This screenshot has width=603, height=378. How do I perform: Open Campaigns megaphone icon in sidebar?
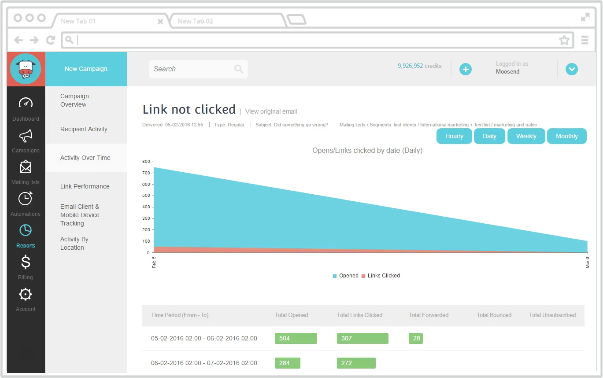(26, 136)
